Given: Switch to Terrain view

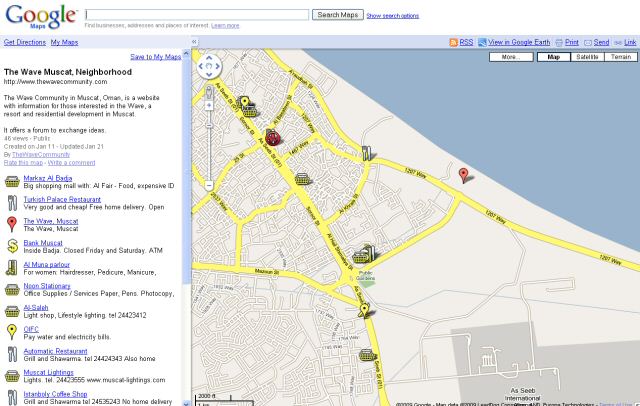Looking at the screenshot, I should (x=621, y=57).
